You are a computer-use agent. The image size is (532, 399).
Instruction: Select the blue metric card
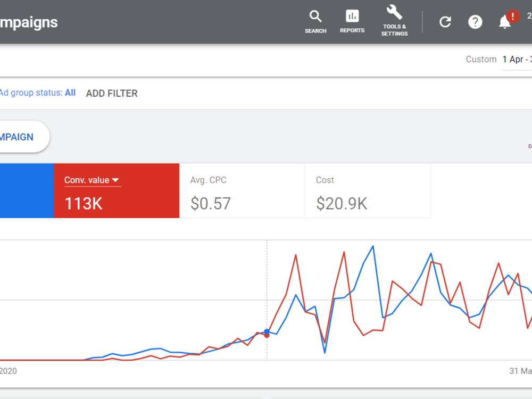click(27, 190)
